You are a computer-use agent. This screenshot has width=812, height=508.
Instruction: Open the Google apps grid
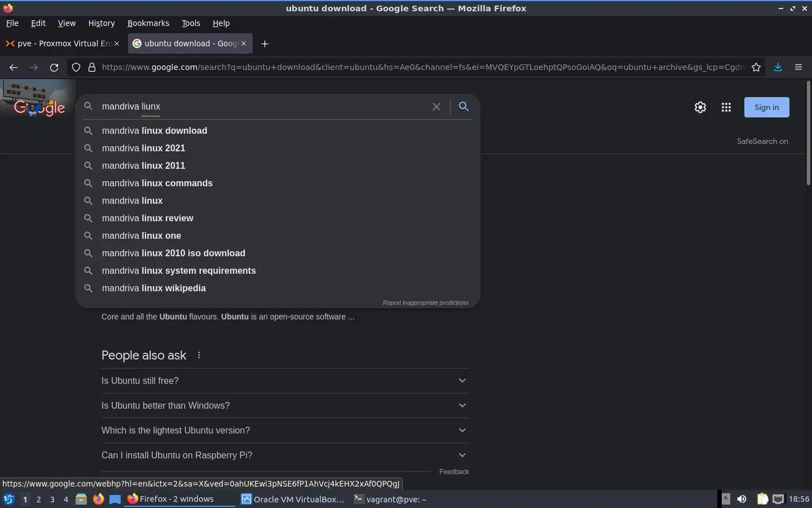[726, 107]
